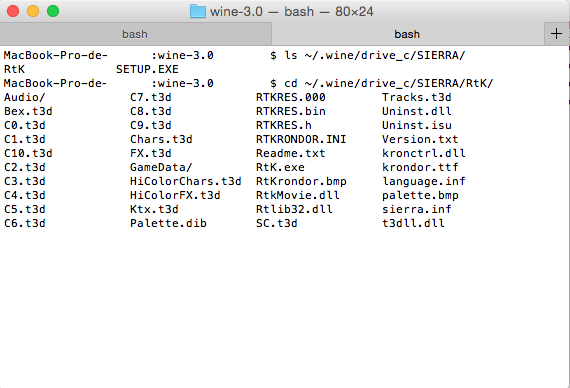Click the RtKrondor.bmp file name
570x388 pixels.
pos(301,181)
